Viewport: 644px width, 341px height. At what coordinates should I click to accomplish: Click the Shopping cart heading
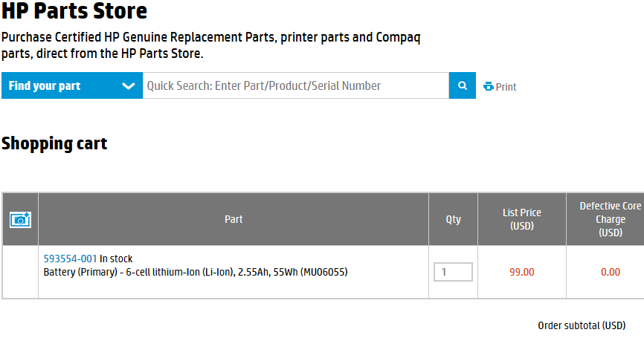(54, 143)
